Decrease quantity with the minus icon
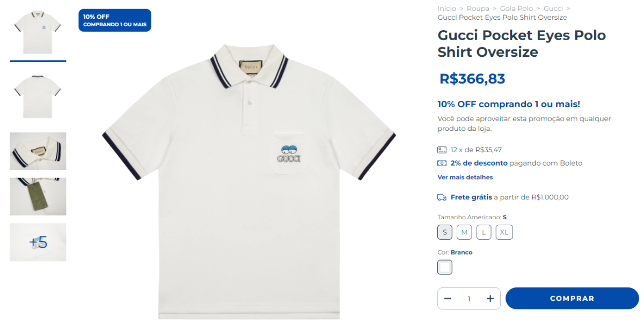 [448, 299]
